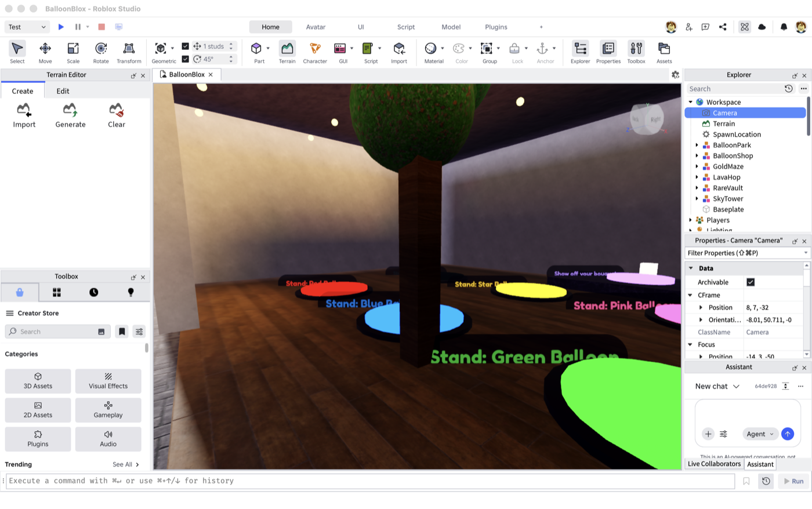This screenshot has height=509, width=812.
Task: Open viewport settings gear
Action: (675, 75)
